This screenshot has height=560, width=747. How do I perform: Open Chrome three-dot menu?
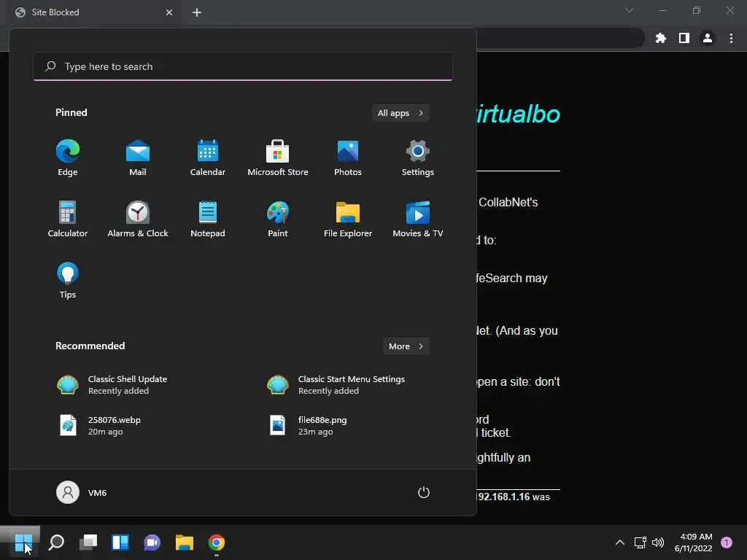731,38
